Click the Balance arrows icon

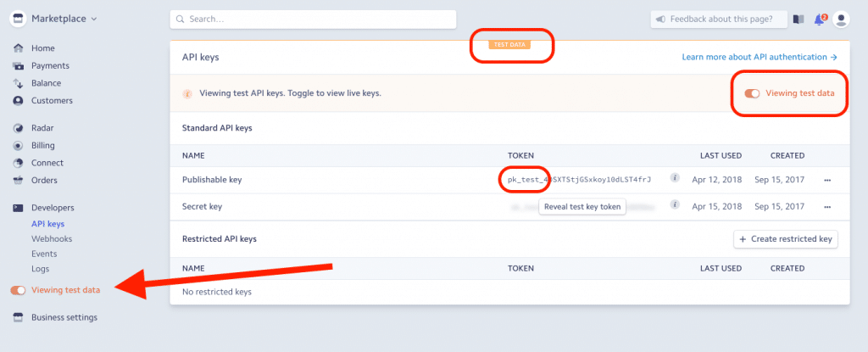coord(19,83)
